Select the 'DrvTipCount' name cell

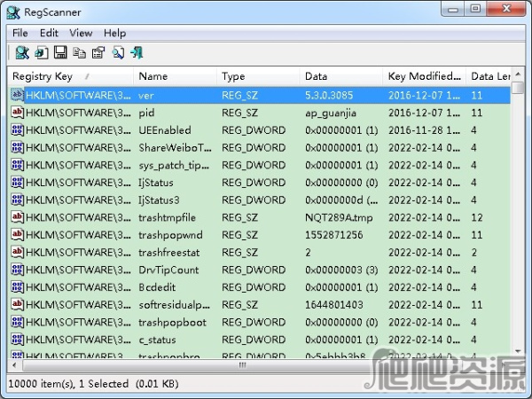168,270
